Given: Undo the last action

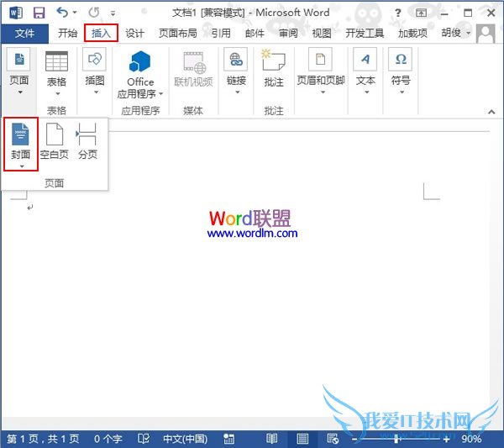Looking at the screenshot, I should click(x=62, y=13).
